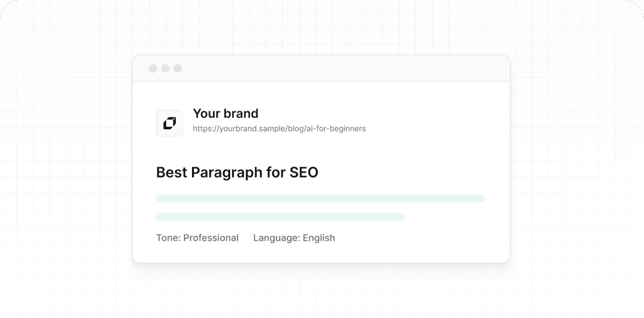Screen dimensions: 644x318
Task: Click the shorter green placeholder text bar
Action: coord(280,217)
